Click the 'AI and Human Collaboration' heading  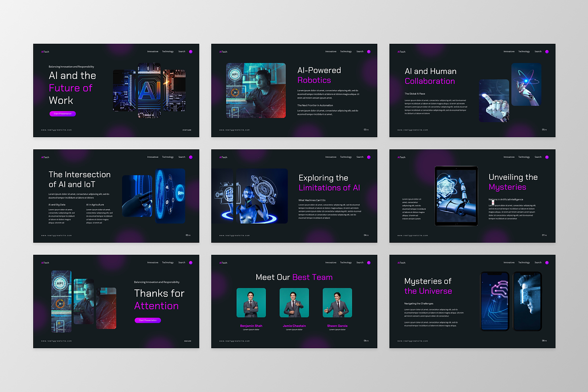[x=430, y=76]
